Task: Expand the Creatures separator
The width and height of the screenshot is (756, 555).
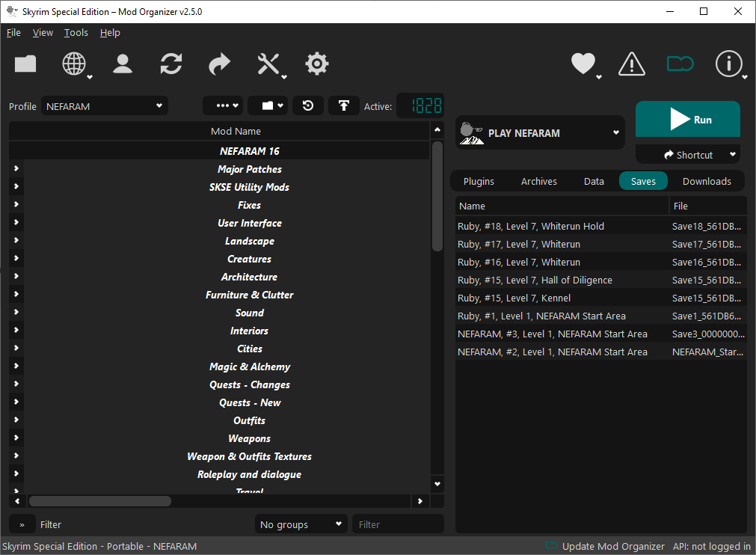Action: tap(16, 258)
